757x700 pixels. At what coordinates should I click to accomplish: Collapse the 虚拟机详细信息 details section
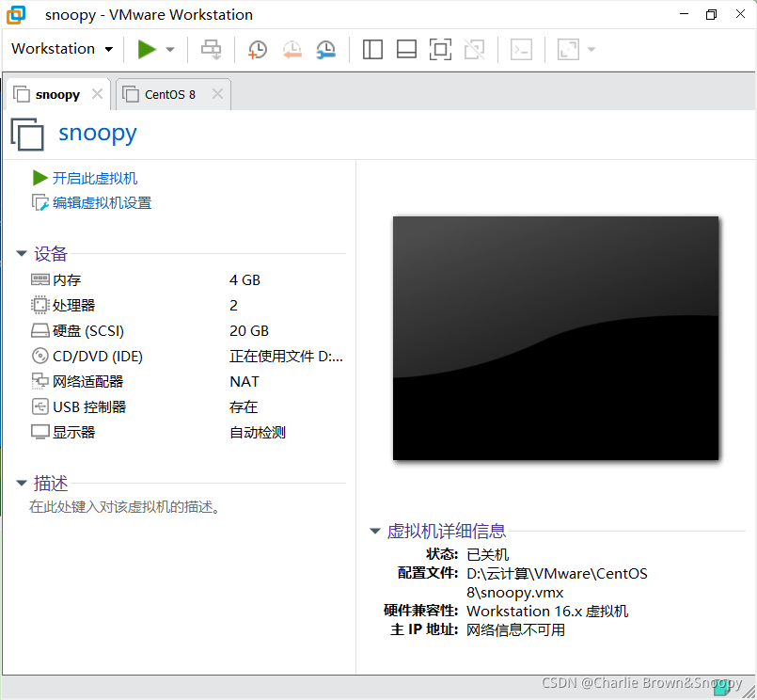(375, 531)
